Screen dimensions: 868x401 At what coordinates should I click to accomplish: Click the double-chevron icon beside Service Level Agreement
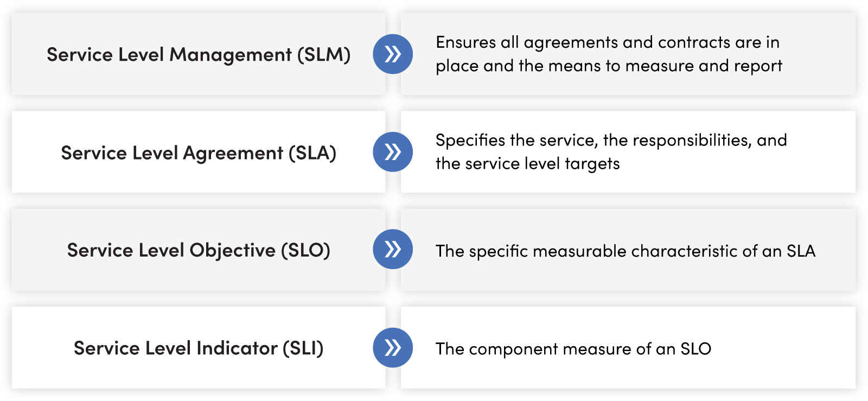coord(393,152)
